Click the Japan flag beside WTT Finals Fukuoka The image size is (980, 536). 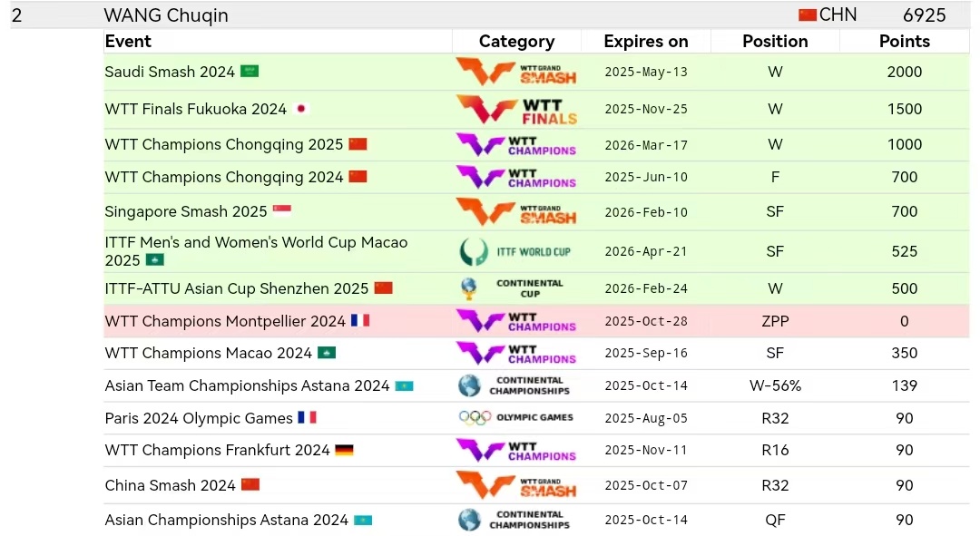302,109
